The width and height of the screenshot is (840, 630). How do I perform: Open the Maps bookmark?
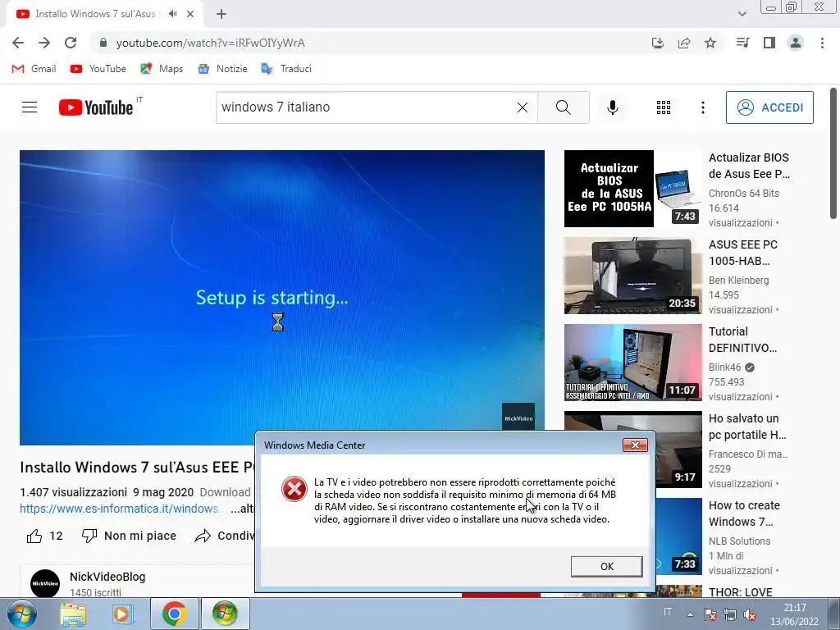(162, 69)
